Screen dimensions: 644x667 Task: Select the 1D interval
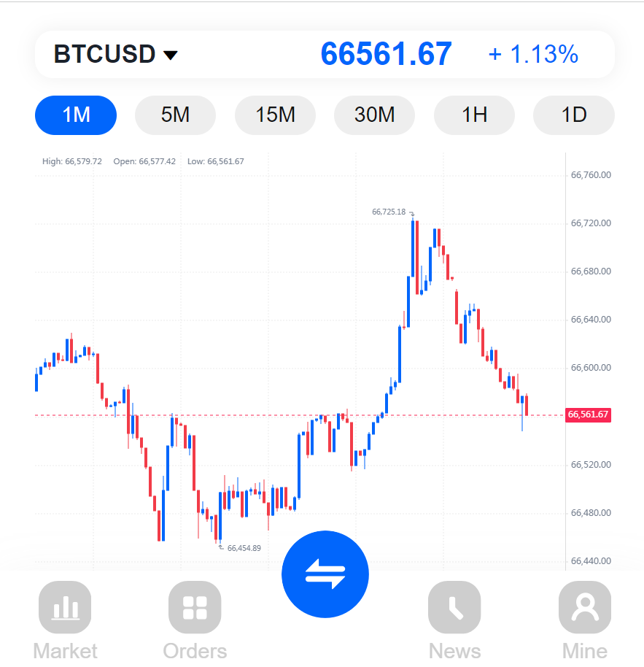click(574, 115)
